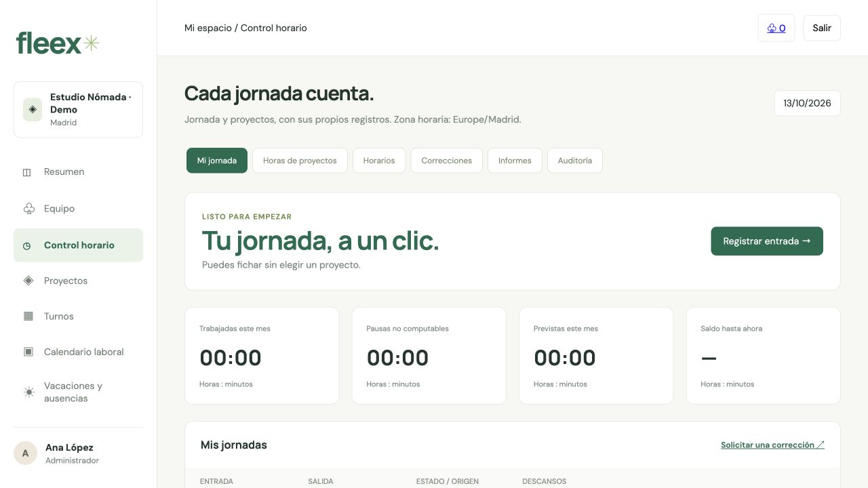The width and height of the screenshot is (868, 488).
Task: Switch to Horas de proyectos tab
Action: tap(300, 161)
